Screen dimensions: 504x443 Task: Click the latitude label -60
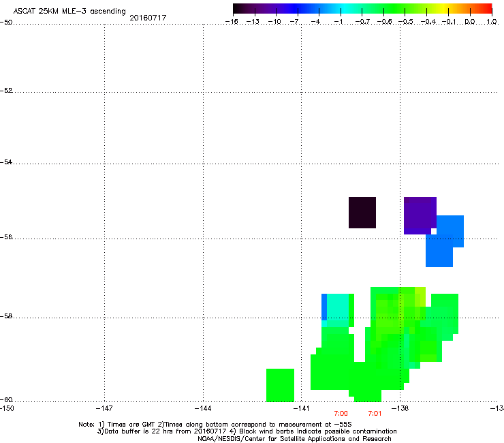click(x=6, y=399)
